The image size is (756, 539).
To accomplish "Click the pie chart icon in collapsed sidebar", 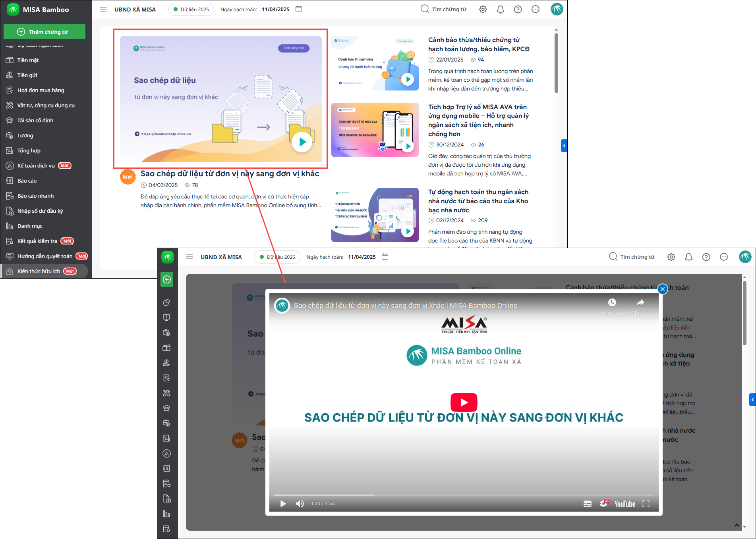I will (x=166, y=302).
